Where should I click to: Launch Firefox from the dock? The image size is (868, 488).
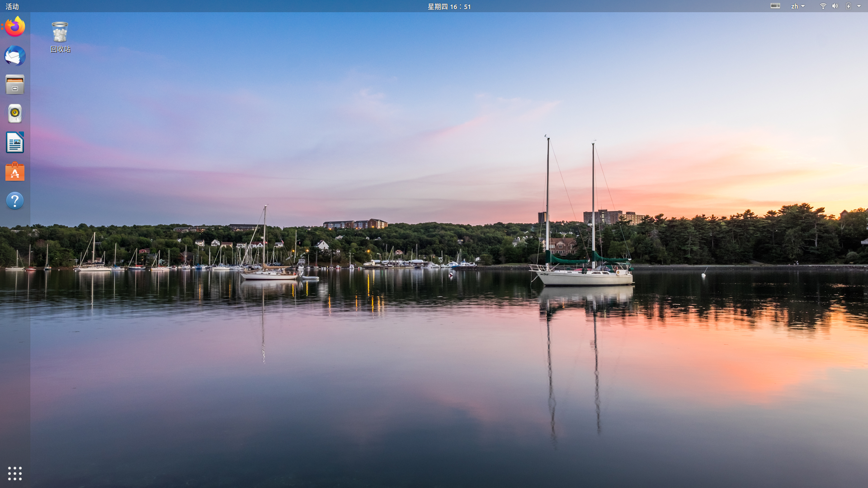tap(15, 27)
